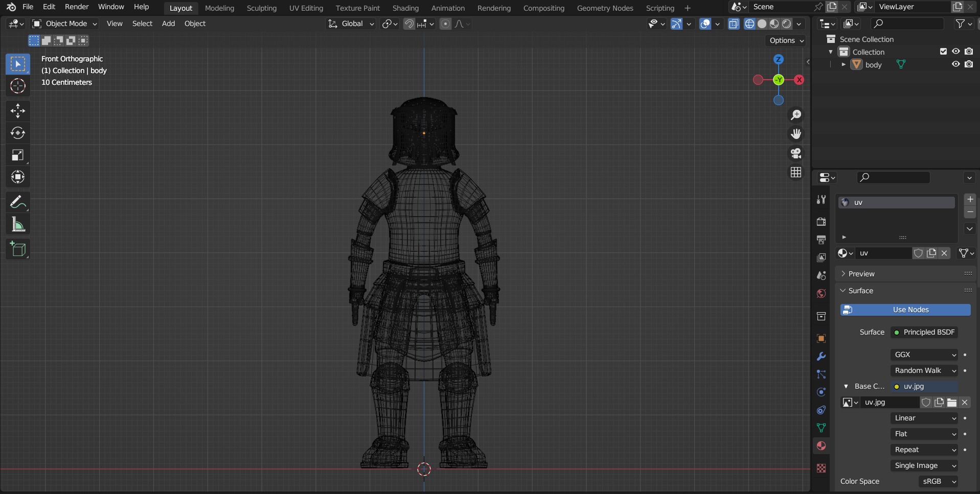Image resolution: width=980 pixels, height=494 pixels.
Task: Switch to material preview shading
Action: pyautogui.click(x=774, y=24)
